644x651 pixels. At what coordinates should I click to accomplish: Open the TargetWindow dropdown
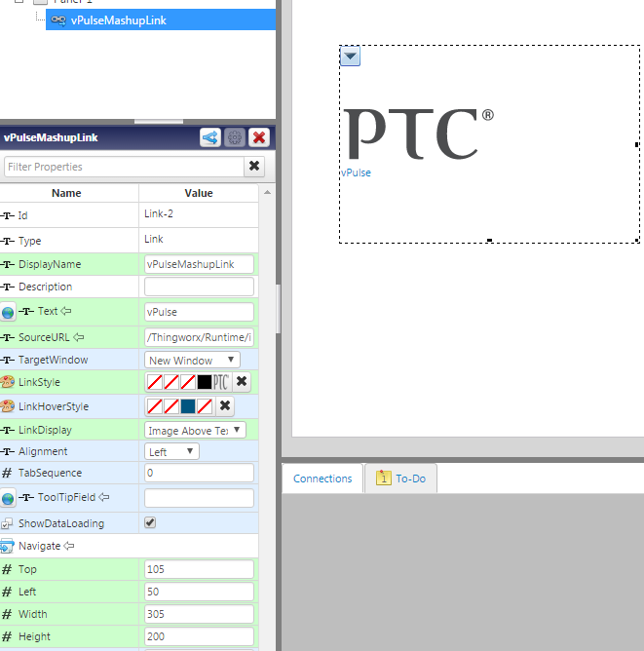pos(192,360)
